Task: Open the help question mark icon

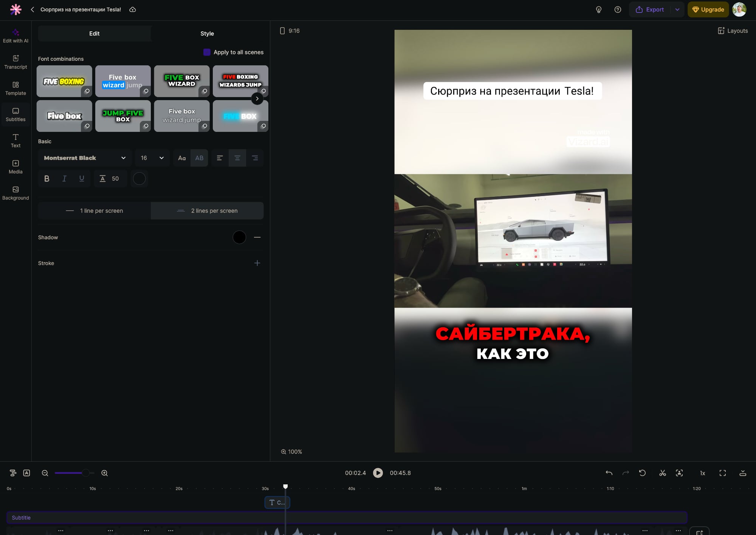Action: [618, 9]
